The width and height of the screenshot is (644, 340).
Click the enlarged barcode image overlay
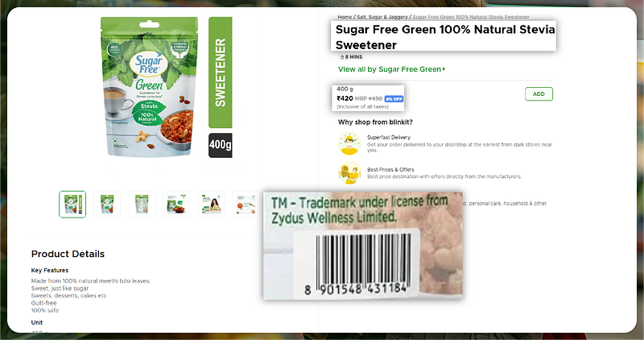pyautogui.click(x=363, y=246)
